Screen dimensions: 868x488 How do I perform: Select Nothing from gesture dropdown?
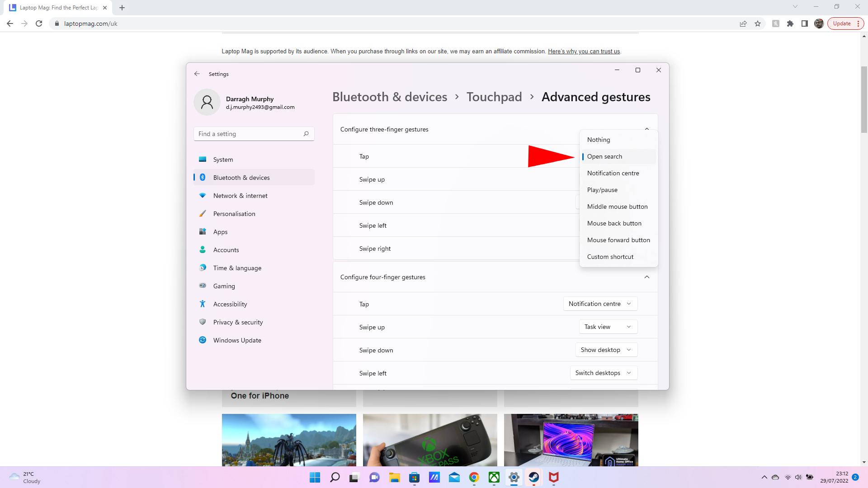[x=599, y=140]
